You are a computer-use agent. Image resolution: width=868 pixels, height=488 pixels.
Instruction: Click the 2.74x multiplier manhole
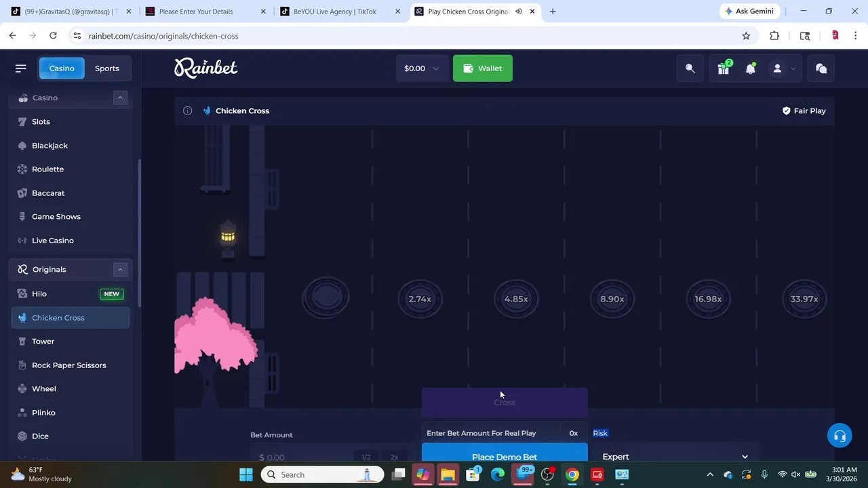pos(420,299)
